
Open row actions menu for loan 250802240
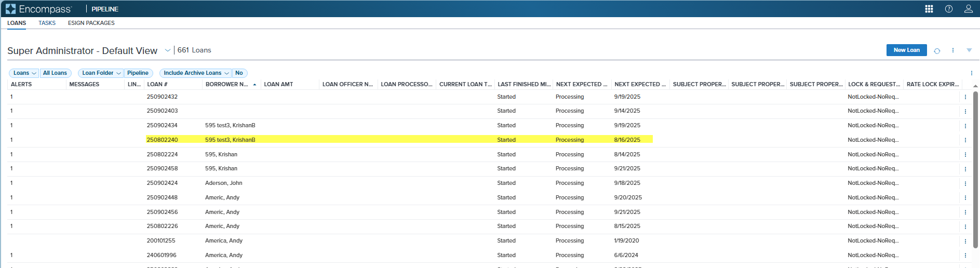(965, 140)
